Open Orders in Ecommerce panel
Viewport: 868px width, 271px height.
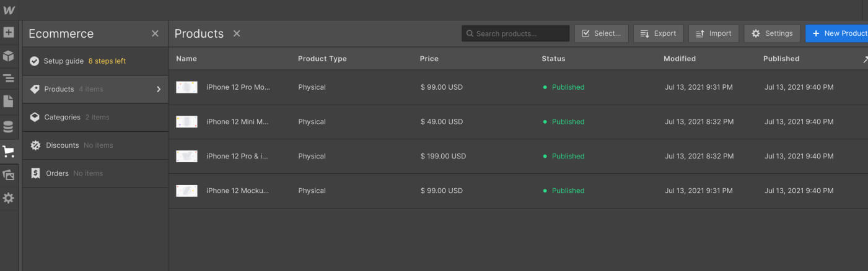[57, 173]
